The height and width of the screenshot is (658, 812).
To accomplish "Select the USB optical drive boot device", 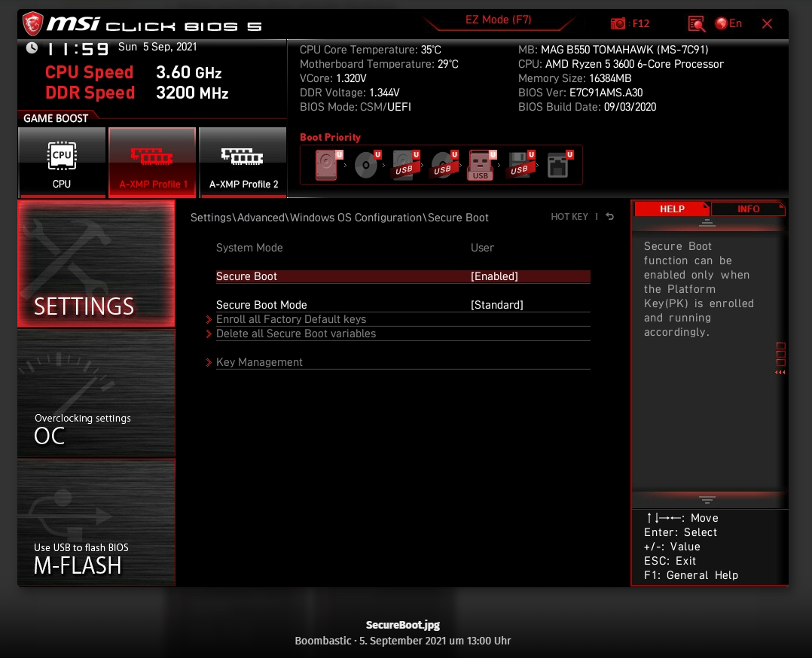I will click(x=444, y=165).
